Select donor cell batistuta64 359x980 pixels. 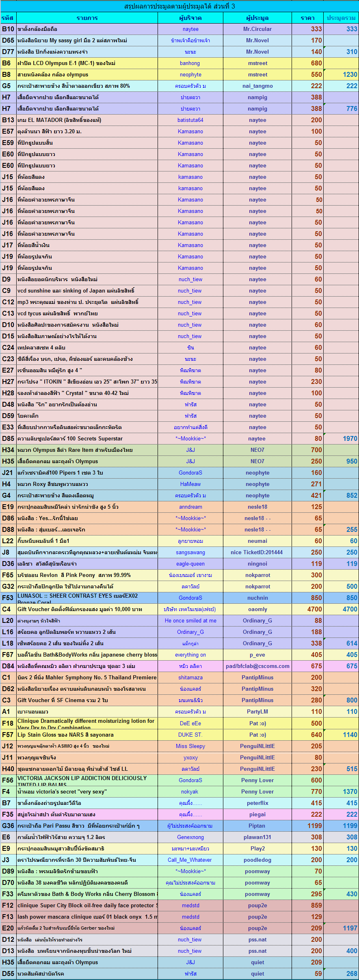(190, 120)
